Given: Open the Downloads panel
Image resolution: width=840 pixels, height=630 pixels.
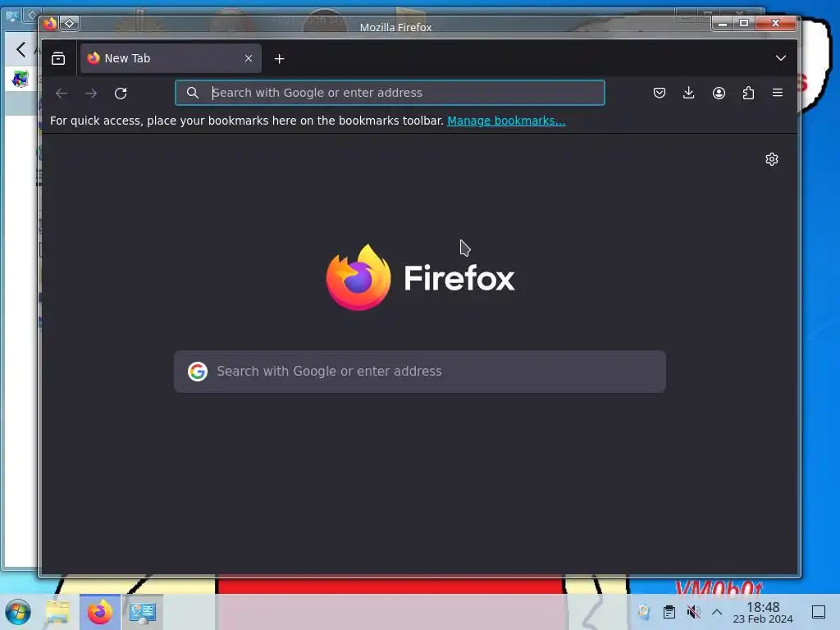Looking at the screenshot, I should point(689,93).
